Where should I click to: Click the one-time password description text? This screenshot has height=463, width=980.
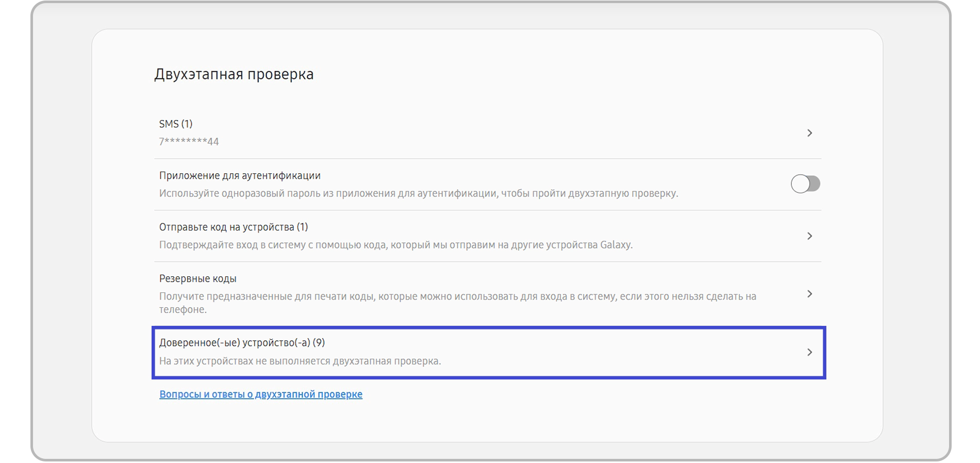pyautogui.click(x=419, y=193)
